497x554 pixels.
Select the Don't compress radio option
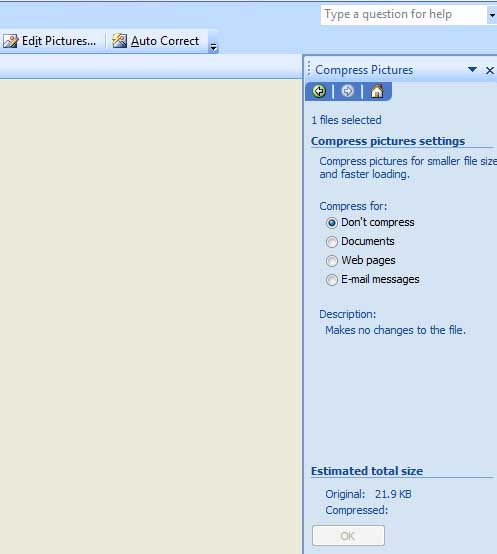click(332, 223)
